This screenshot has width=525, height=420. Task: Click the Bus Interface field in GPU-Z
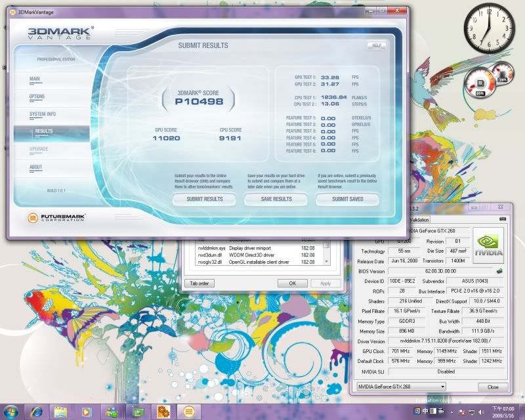pos(475,291)
